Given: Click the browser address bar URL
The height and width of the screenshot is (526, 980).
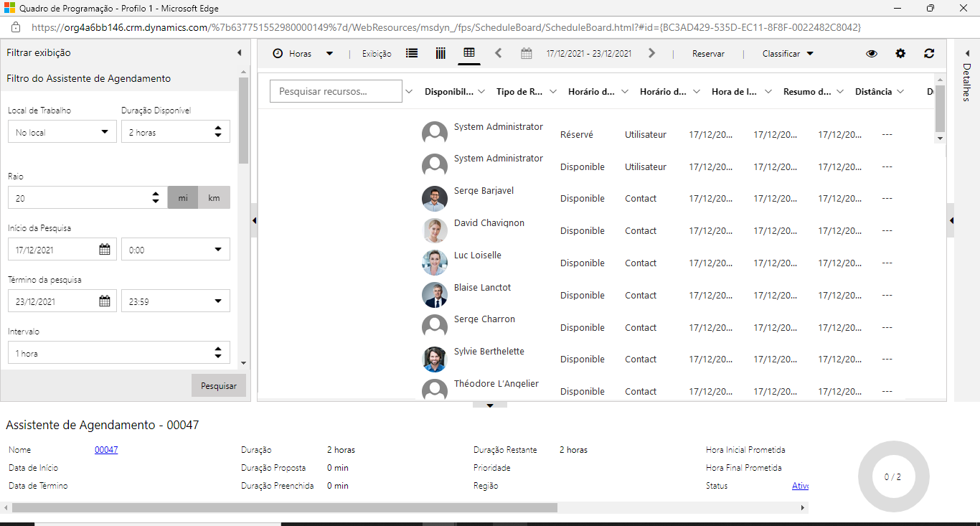Looking at the screenshot, I should pos(446,27).
